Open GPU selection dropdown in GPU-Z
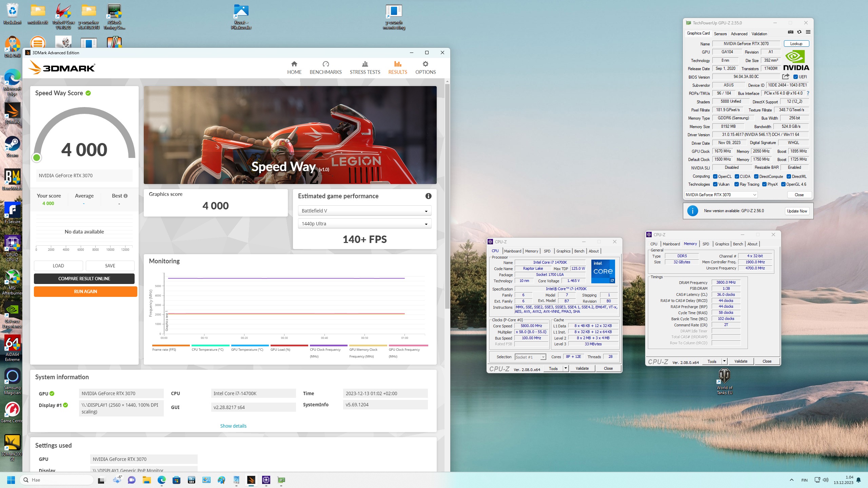This screenshot has height=488, width=868. [x=721, y=195]
